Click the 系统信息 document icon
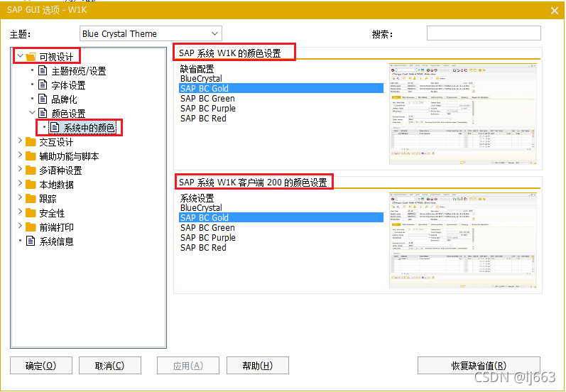Screen dimensions: 566x392 pyautogui.click(x=31, y=241)
